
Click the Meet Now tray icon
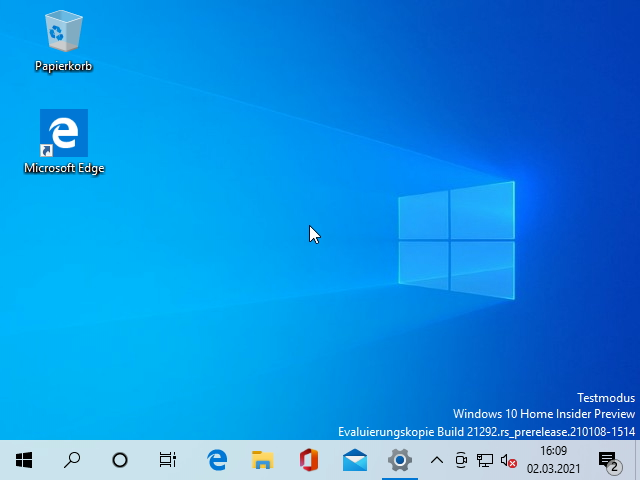tap(461, 460)
